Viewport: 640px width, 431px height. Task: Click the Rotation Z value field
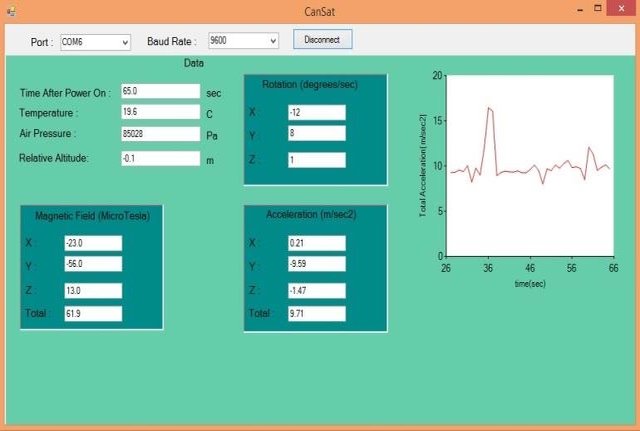click(316, 160)
